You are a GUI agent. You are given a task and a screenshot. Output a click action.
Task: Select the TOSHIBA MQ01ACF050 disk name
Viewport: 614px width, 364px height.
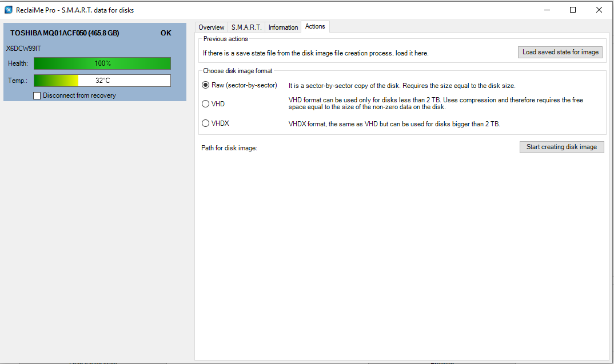tap(65, 33)
